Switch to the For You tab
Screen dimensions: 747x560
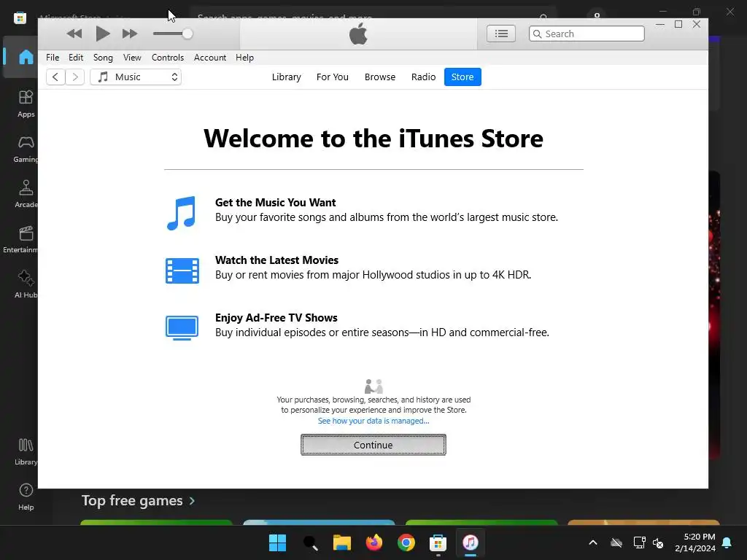click(x=333, y=77)
